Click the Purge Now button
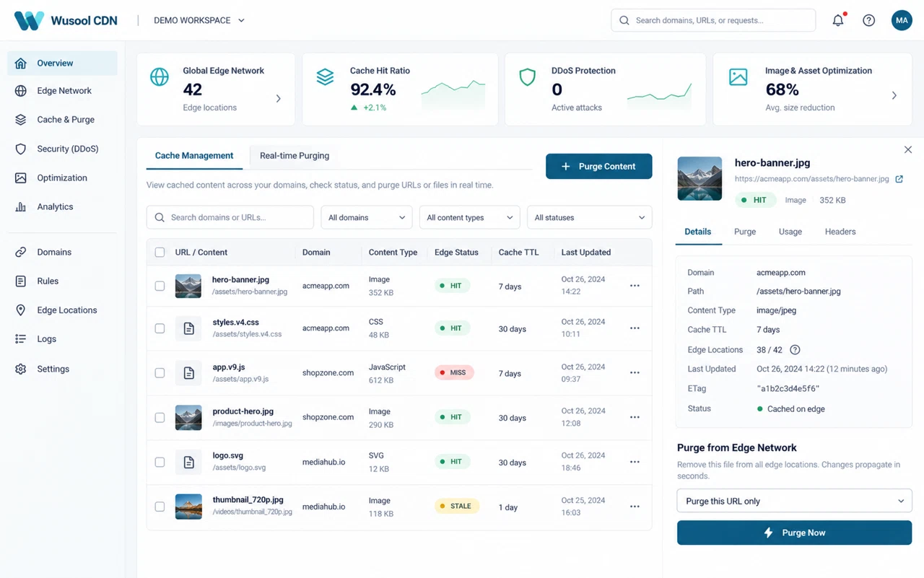This screenshot has width=924, height=578. click(794, 533)
